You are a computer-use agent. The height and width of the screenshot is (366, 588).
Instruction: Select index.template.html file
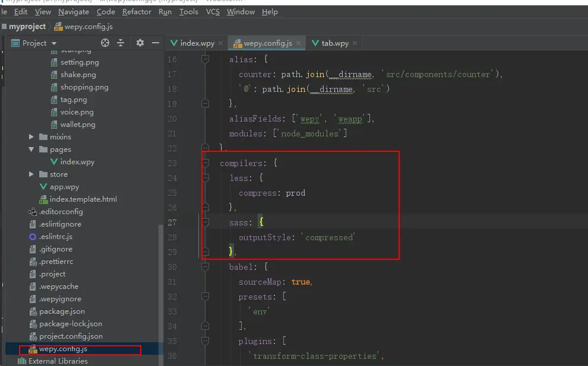pyautogui.click(x=83, y=199)
